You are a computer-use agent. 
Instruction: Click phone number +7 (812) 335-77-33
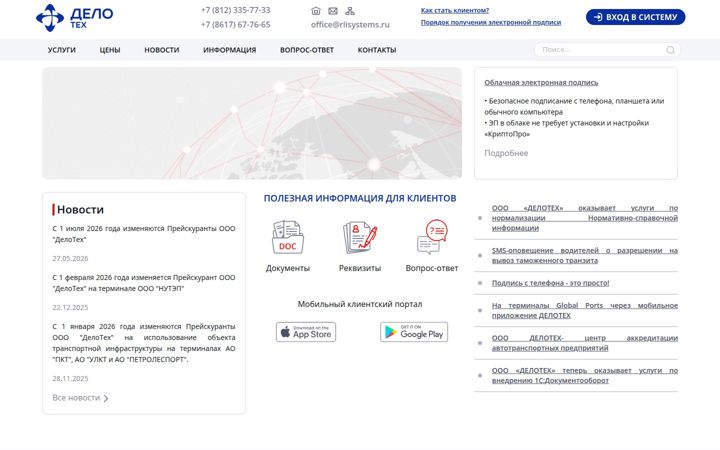pyautogui.click(x=236, y=10)
